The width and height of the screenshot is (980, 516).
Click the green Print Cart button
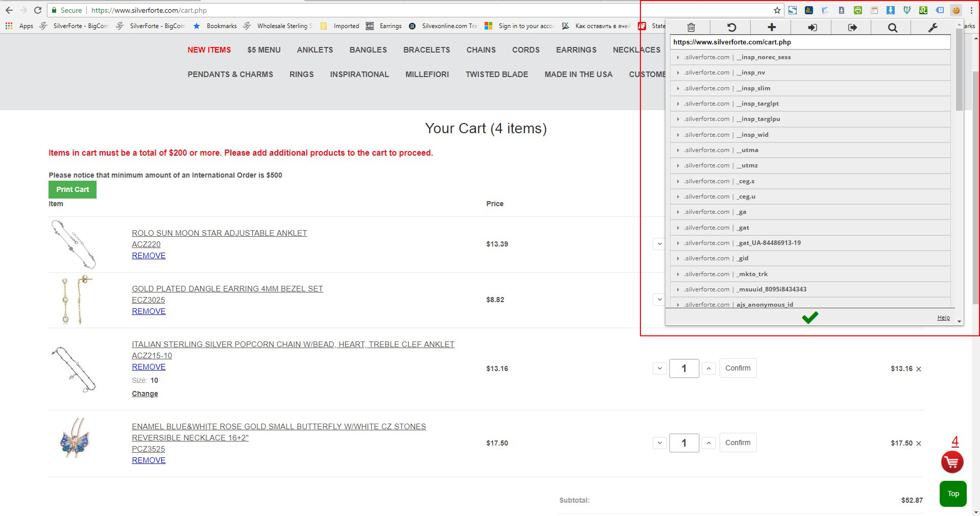[x=73, y=189]
